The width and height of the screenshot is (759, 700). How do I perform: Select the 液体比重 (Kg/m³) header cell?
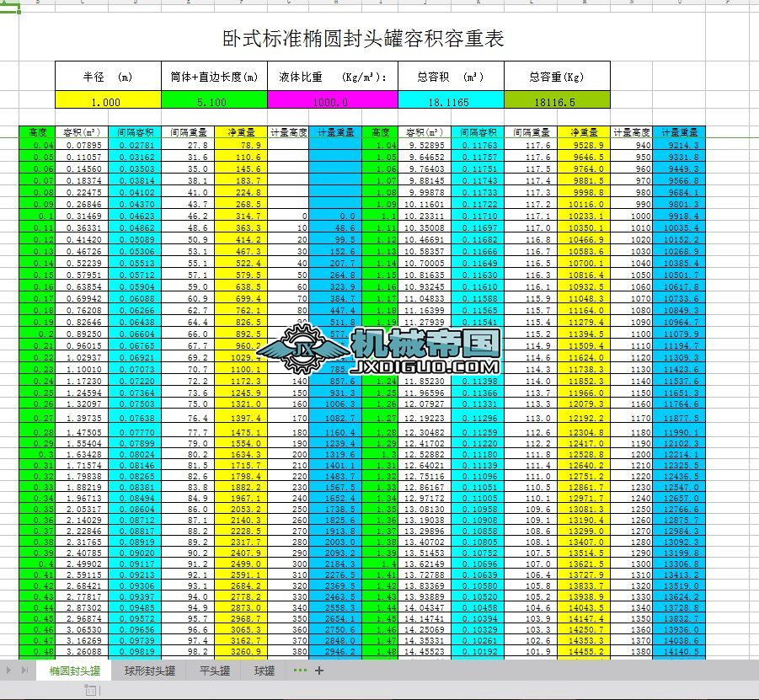click(x=333, y=76)
